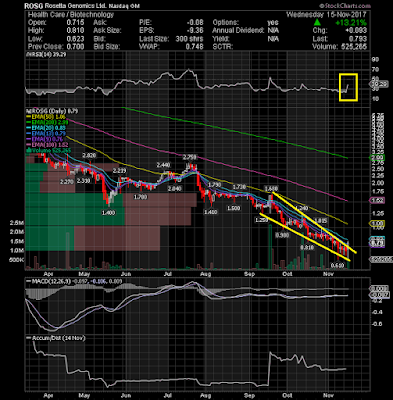
Task: Select the +13.21% percent change value
Action: (x=351, y=23)
